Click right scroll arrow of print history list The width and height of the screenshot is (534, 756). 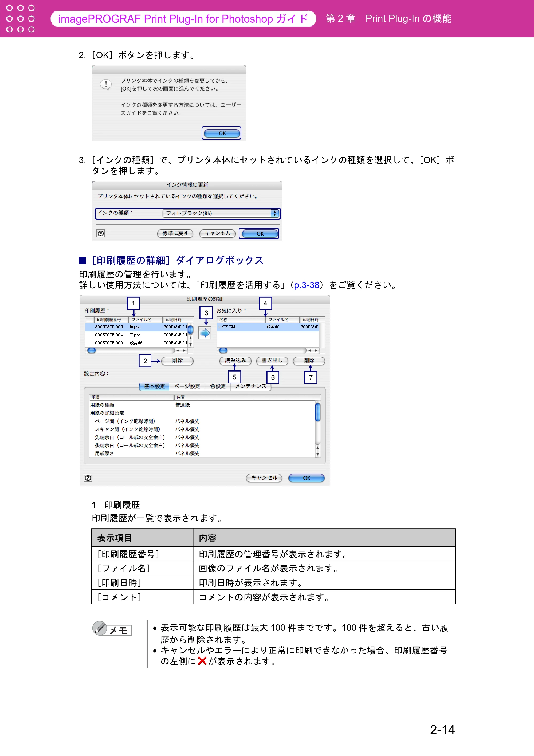(x=184, y=351)
